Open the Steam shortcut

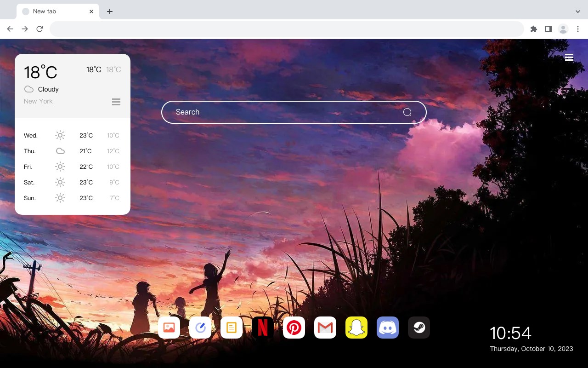(419, 328)
